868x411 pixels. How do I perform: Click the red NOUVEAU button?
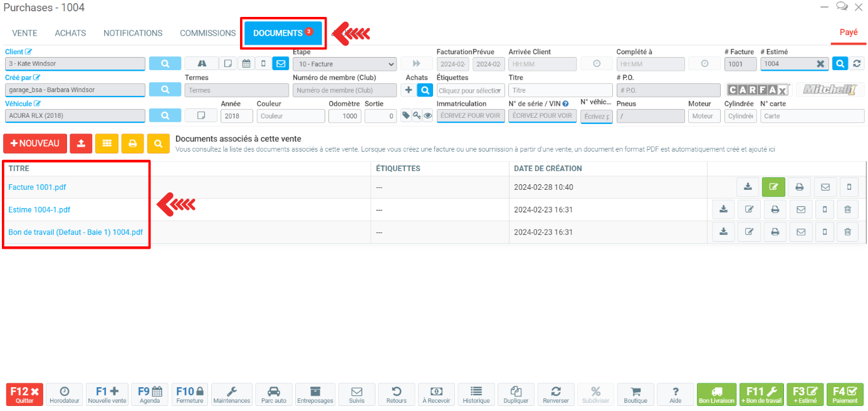click(35, 143)
